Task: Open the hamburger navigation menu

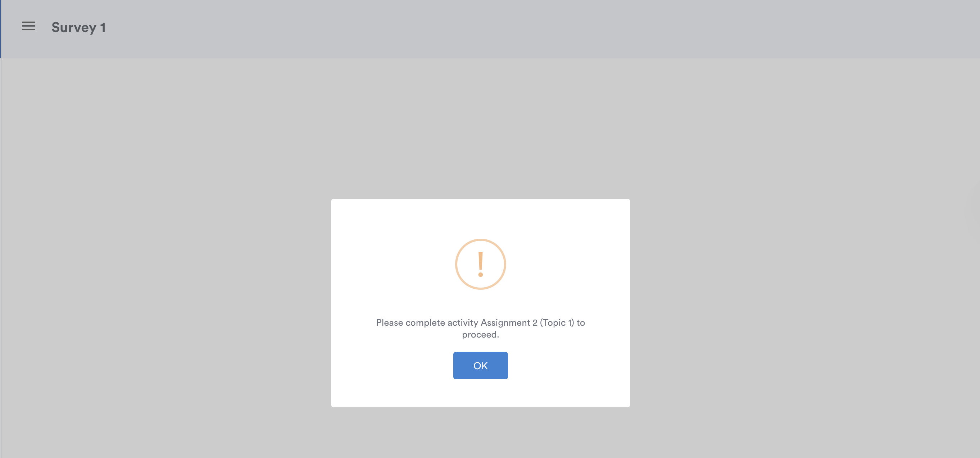Action: [x=28, y=26]
